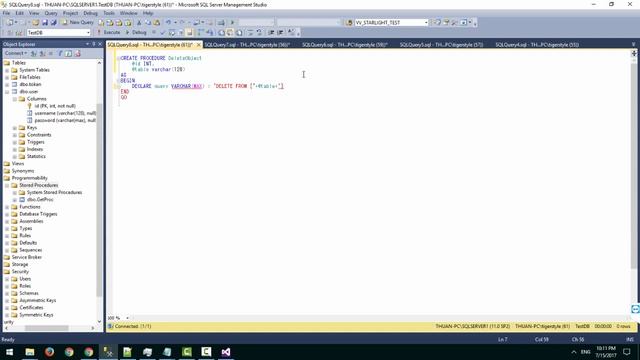
Task: Open File Explorer from the taskbar
Action: tap(30, 352)
